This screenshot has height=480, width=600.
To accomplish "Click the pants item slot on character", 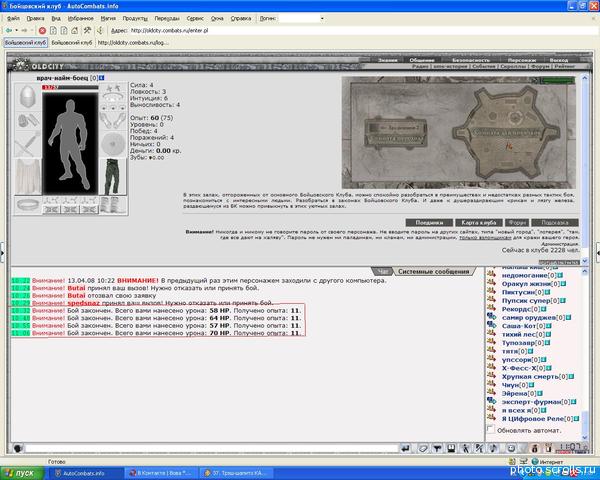I will click(x=113, y=177).
